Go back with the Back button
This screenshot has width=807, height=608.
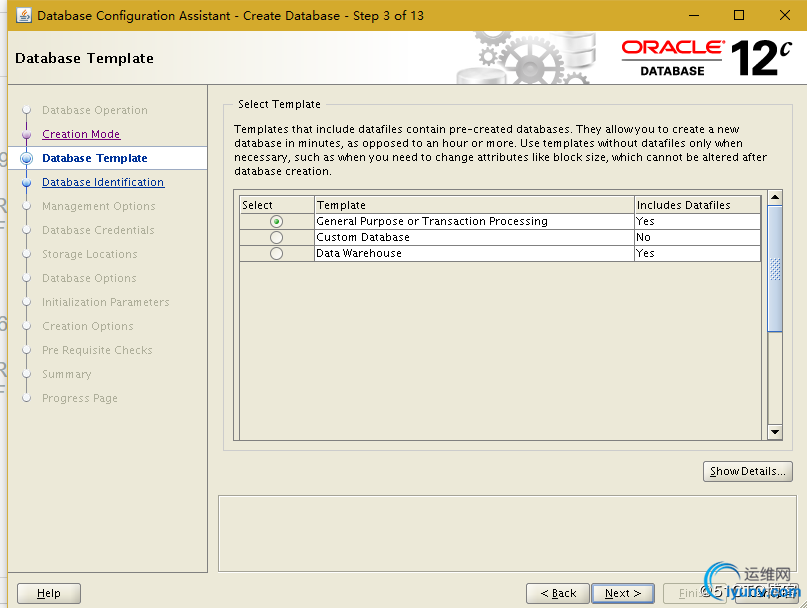pos(558,593)
